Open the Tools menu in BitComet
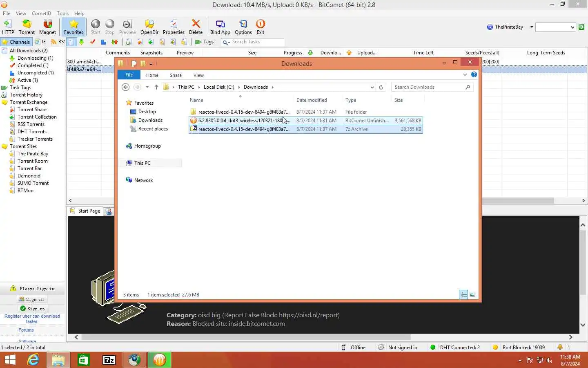Viewport: 588px width, 368px height. pos(62,13)
